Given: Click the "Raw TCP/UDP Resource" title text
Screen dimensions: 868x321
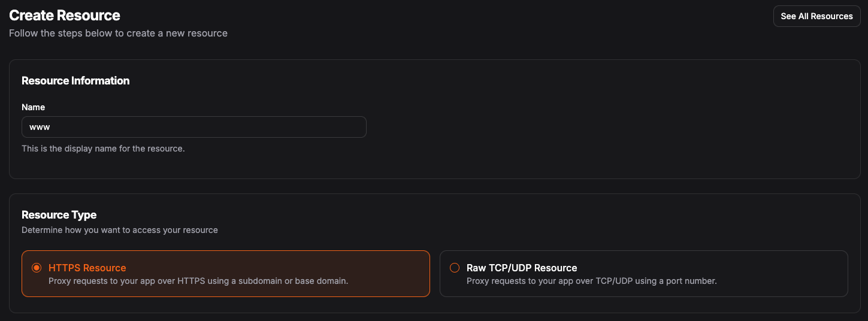Looking at the screenshot, I should tap(521, 268).
